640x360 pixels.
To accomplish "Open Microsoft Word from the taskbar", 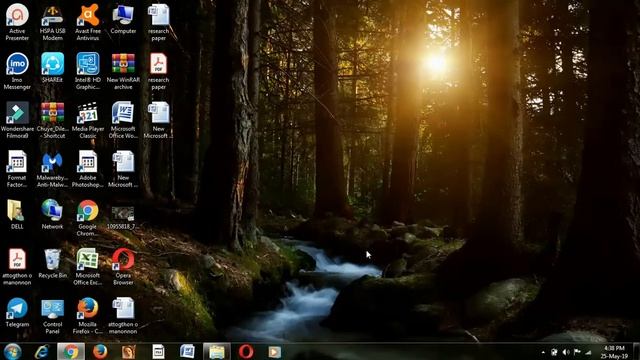I will 187,351.
